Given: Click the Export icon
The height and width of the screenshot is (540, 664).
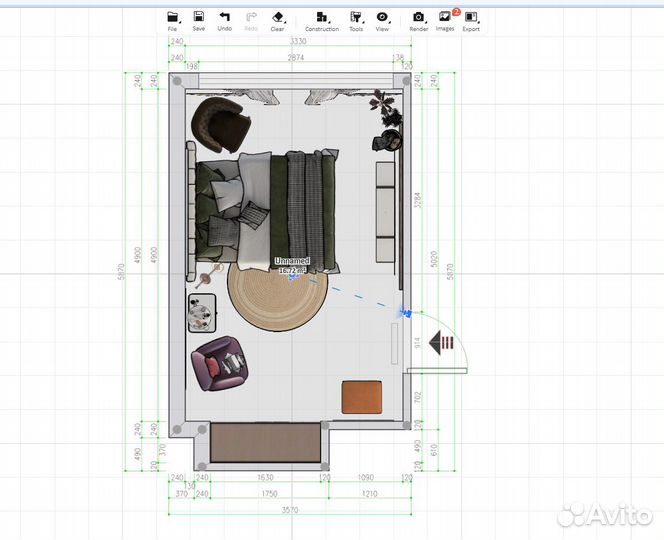Looking at the screenshot, I should (x=471, y=17).
